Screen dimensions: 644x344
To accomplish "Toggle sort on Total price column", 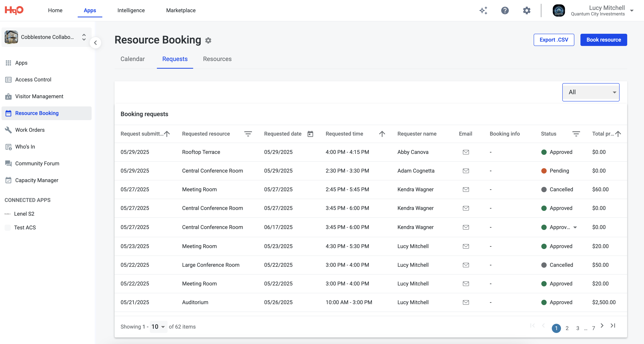I will tap(618, 134).
